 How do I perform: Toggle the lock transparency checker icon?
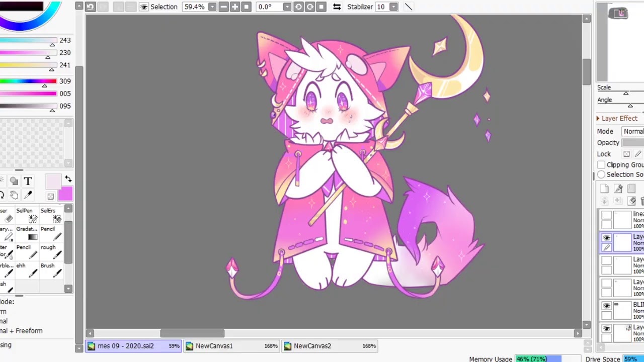[626, 154]
